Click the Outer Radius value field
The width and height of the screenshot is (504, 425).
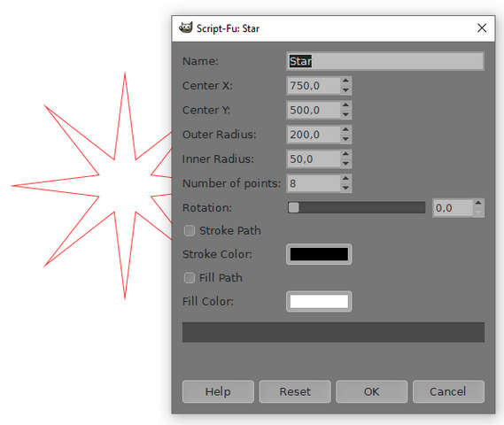(314, 135)
